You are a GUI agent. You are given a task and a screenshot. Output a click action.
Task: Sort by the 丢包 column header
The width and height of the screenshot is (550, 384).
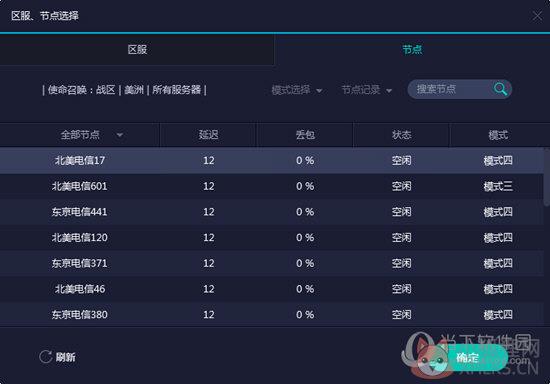(x=305, y=135)
